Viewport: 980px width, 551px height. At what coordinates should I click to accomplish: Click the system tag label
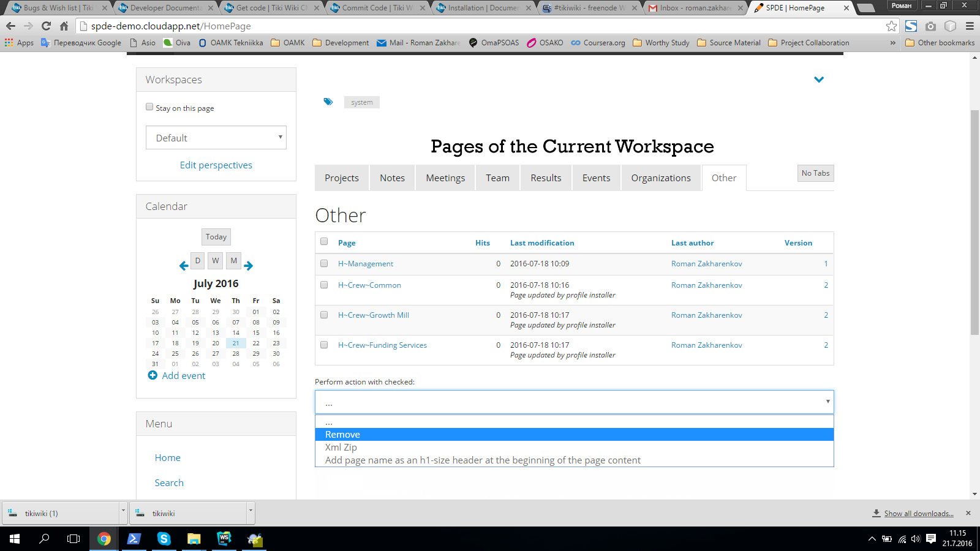point(361,102)
